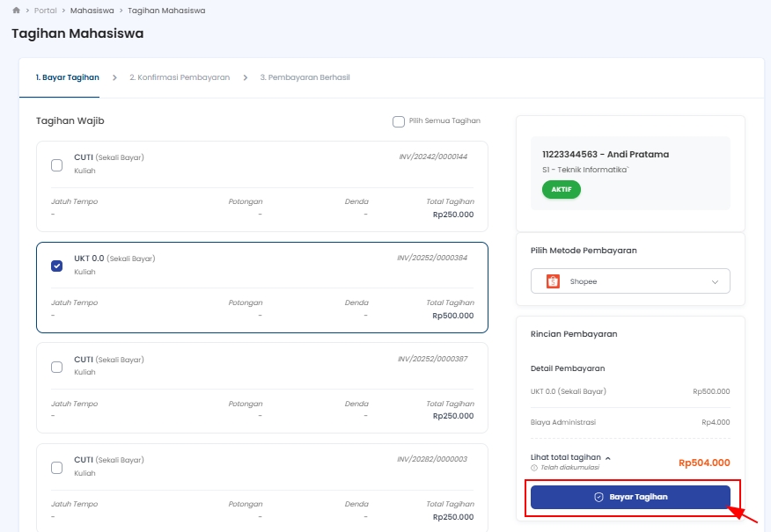Click the home icon in breadcrumb

coord(16,11)
